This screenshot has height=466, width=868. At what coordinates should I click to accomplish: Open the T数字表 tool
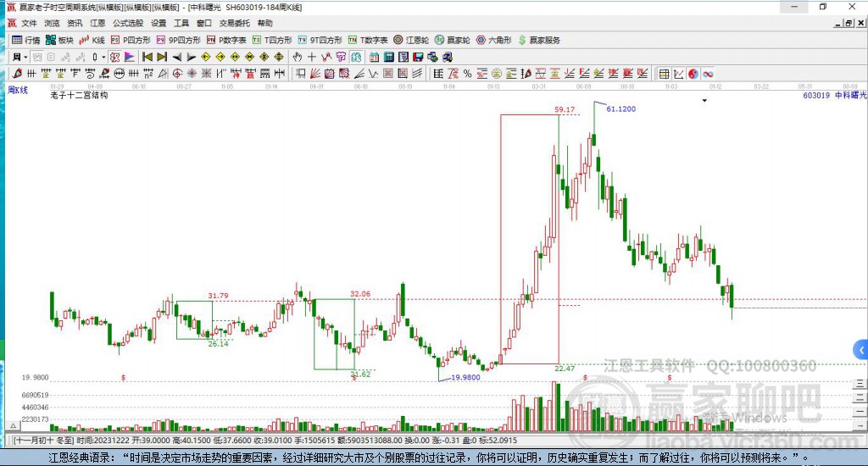(x=368, y=40)
